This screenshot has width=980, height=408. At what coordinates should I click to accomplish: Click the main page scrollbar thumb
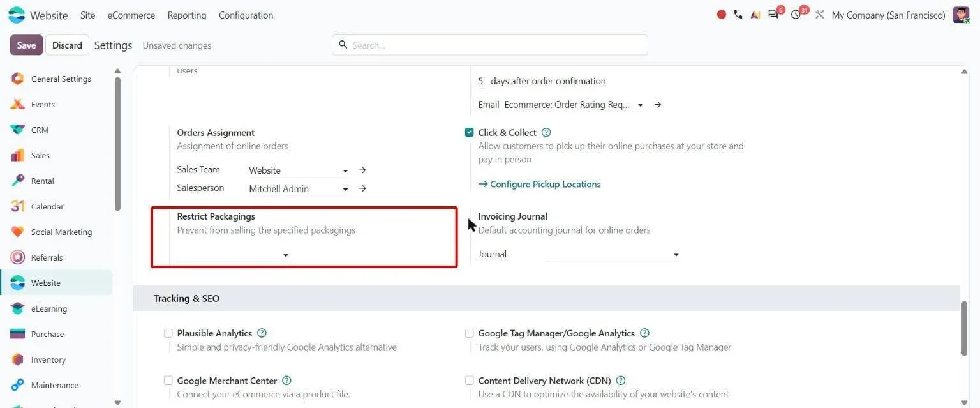tap(965, 328)
